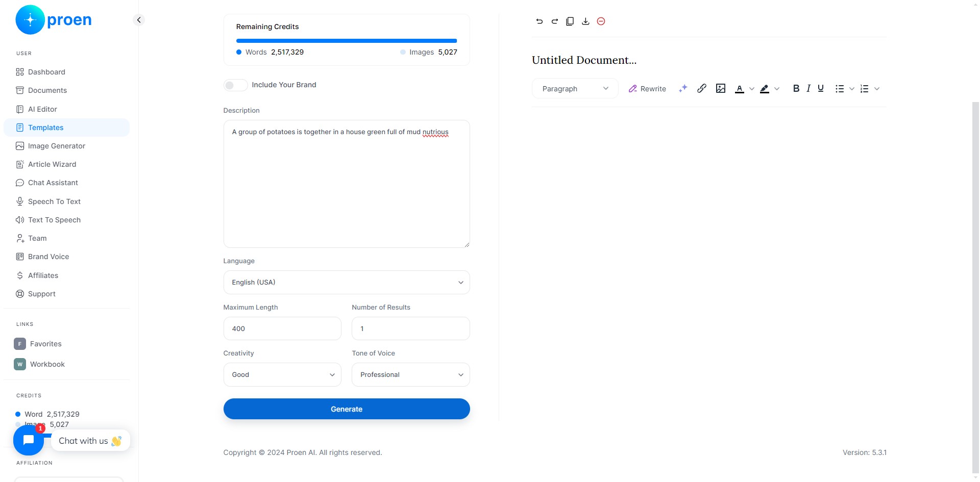Screen dimensions: 980x482
Task: Click the undo icon in document toolbar
Action: coord(540,21)
